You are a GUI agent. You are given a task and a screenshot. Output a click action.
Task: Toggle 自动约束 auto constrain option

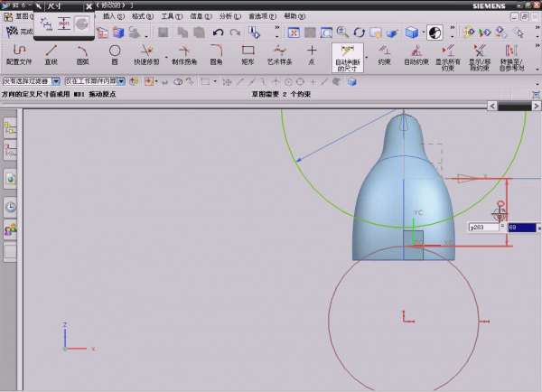coord(416,53)
